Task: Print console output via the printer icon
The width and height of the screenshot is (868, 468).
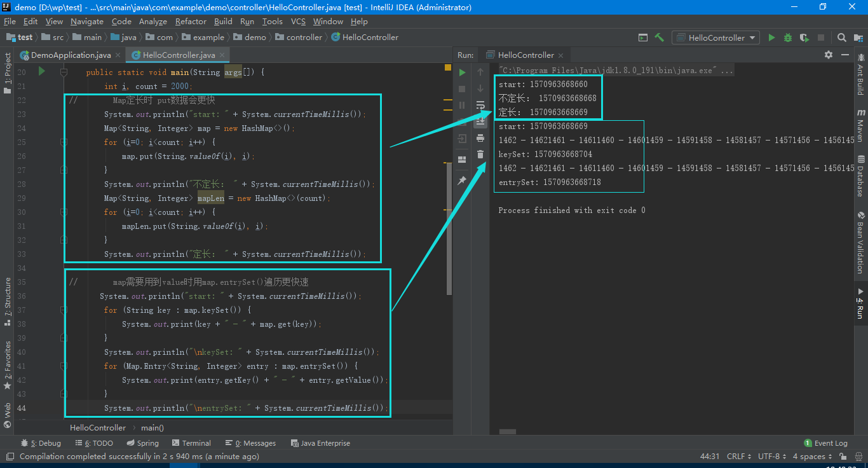Action: pyautogui.click(x=480, y=138)
